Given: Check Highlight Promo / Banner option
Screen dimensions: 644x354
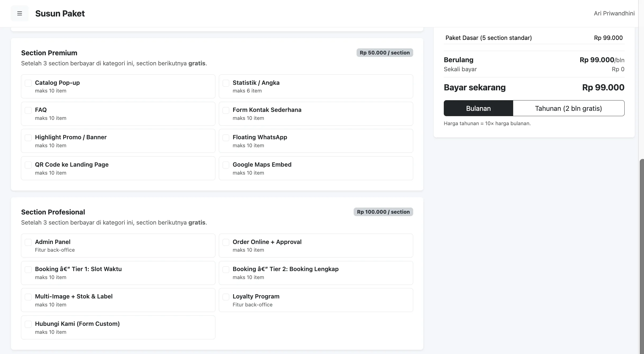Looking at the screenshot, I should click(28, 138).
